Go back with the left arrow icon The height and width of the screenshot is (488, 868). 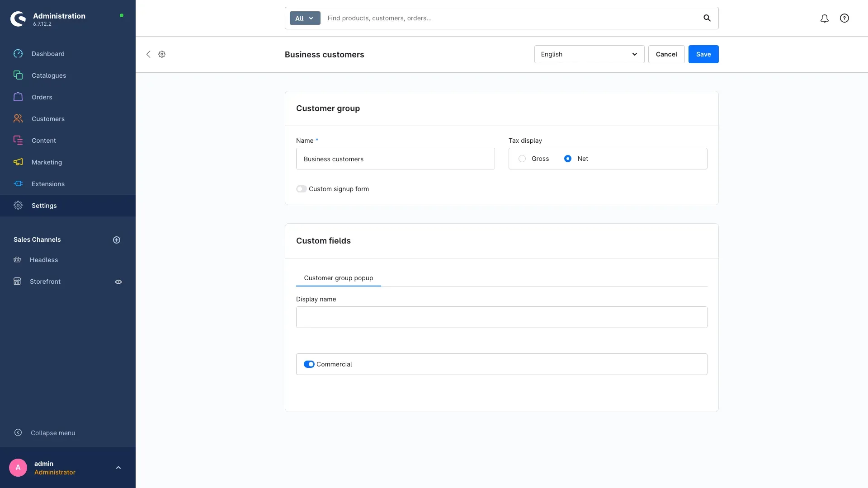point(148,54)
